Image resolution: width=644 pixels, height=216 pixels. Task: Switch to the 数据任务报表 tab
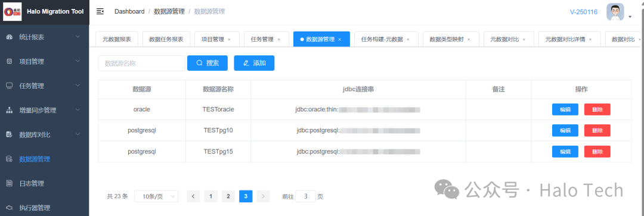166,39
